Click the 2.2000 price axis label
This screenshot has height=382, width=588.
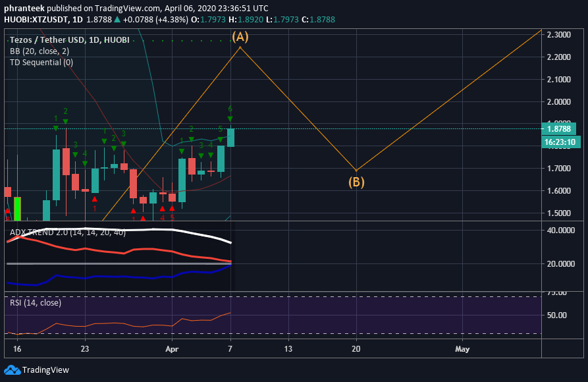[x=559, y=57]
